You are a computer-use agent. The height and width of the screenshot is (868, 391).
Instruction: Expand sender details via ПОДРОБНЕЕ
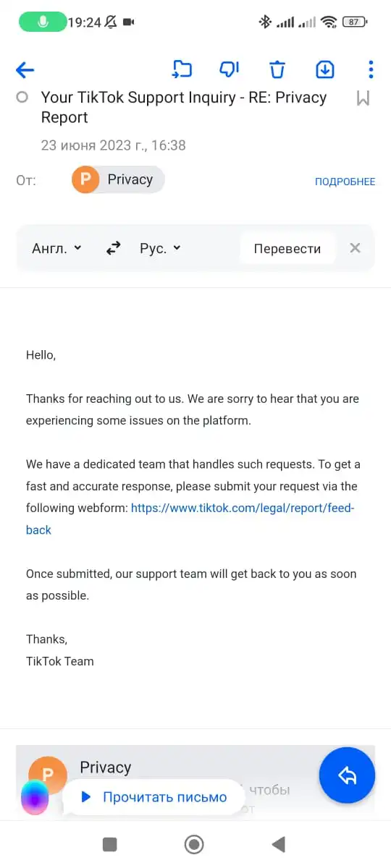click(x=345, y=182)
